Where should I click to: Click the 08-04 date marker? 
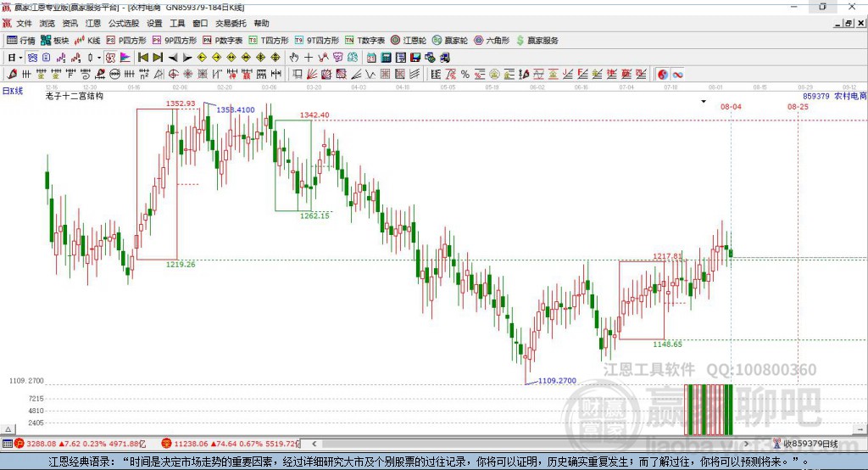731,107
